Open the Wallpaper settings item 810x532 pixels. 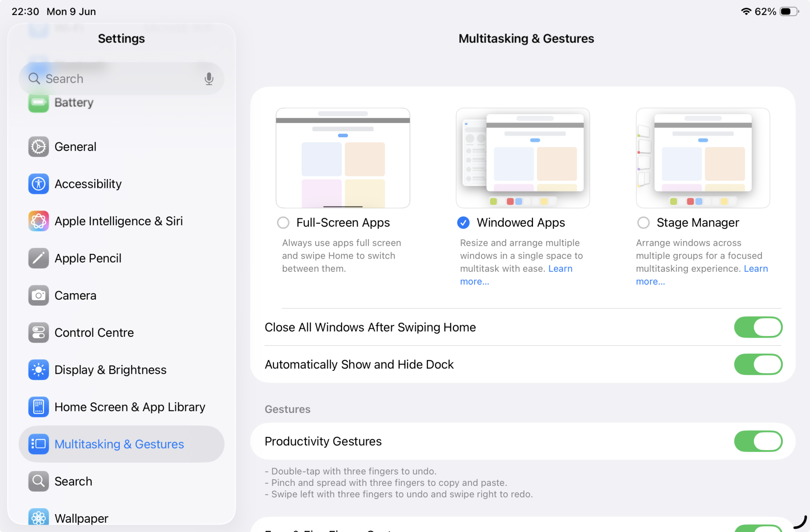coord(81,518)
